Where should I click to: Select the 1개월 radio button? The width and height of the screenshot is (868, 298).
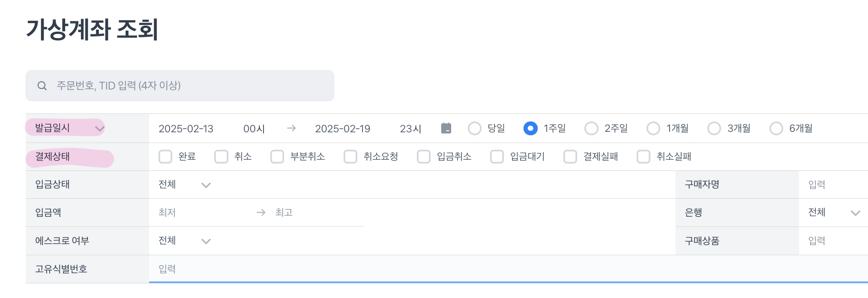click(x=653, y=128)
